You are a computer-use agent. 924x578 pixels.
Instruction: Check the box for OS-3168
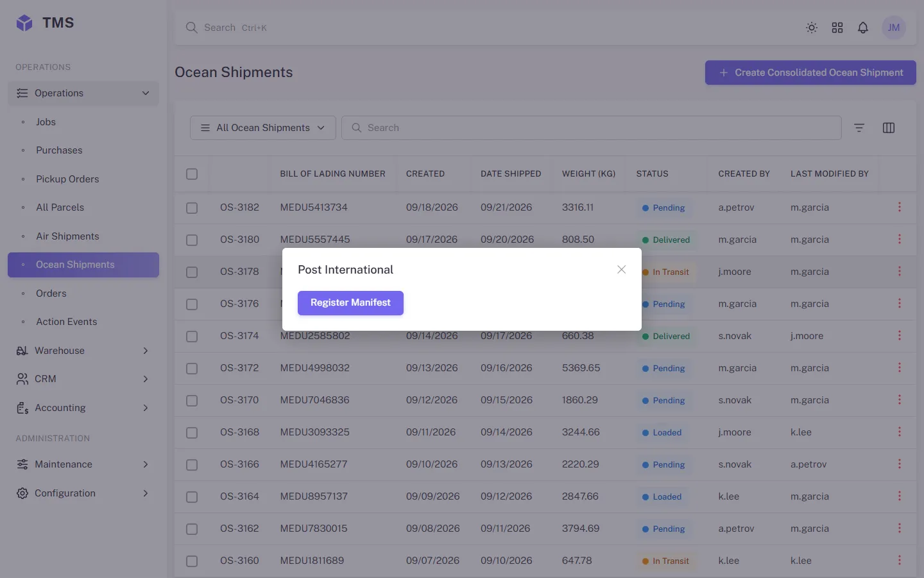192,433
